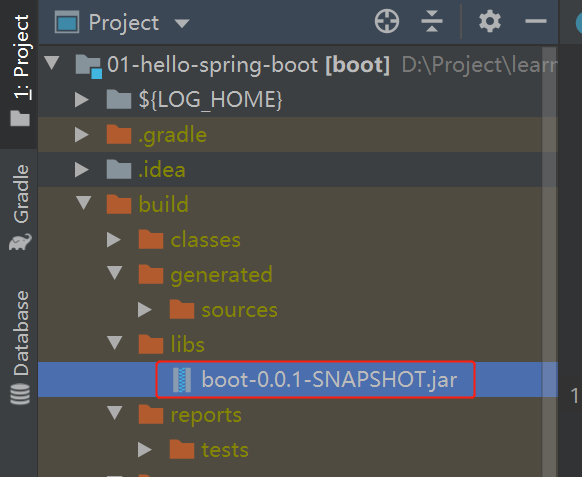Screen dimensions: 582x477
Task: Expand the .idea folder arrow
Action: [x=82, y=170]
